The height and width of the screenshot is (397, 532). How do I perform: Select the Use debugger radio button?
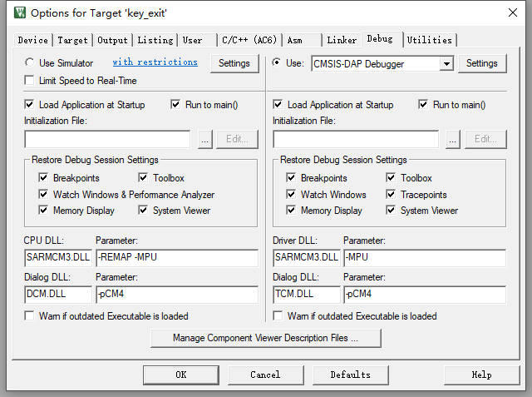coord(277,62)
